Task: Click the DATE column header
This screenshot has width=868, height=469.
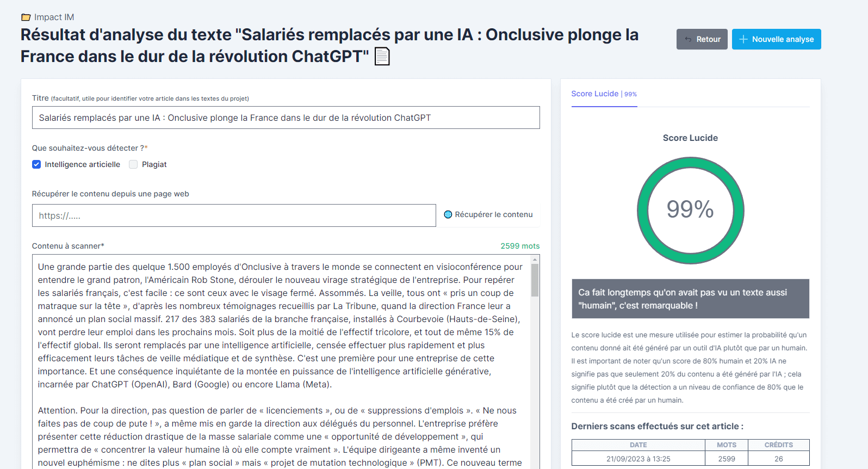Action: [638, 445]
